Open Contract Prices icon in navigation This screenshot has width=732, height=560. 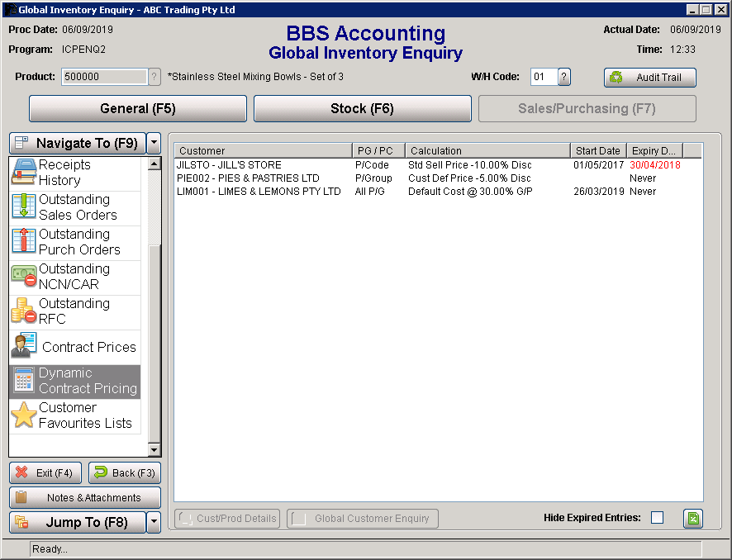coord(24,347)
